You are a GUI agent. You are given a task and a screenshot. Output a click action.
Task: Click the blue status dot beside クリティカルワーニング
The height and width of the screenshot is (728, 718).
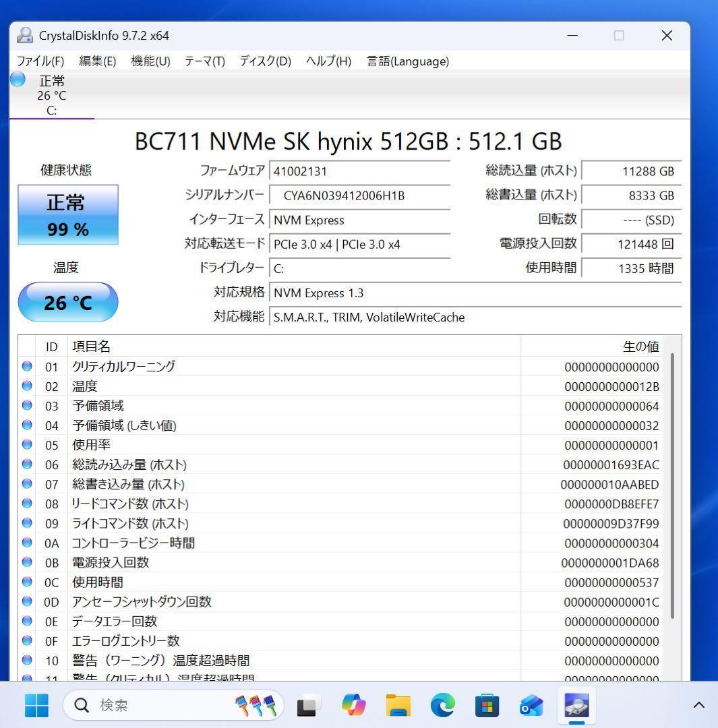tap(26, 367)
